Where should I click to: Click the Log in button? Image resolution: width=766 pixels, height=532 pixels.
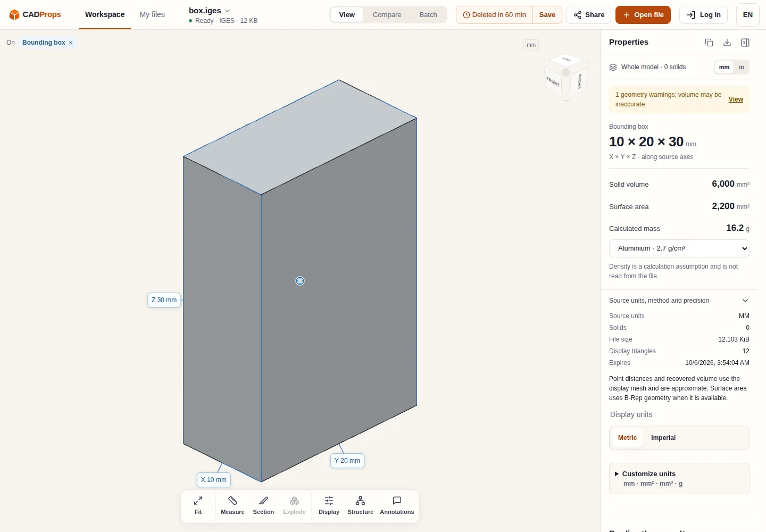(x=703, y=15)
